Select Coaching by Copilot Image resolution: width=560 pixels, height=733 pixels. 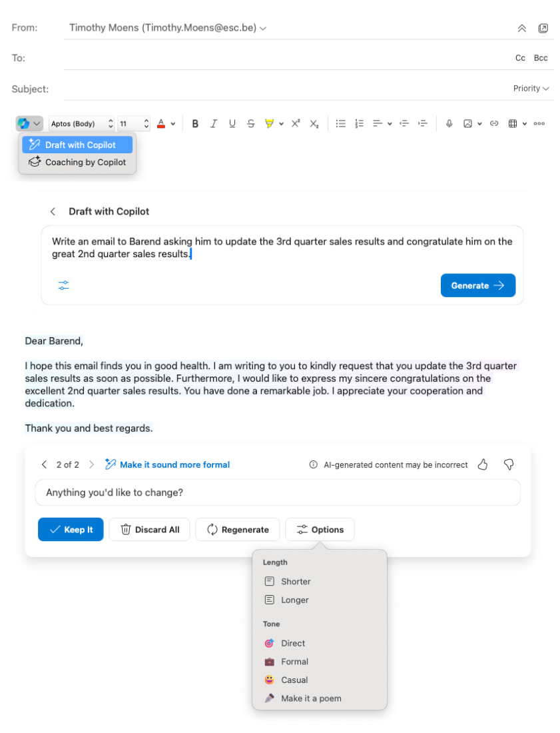[77, 162]
